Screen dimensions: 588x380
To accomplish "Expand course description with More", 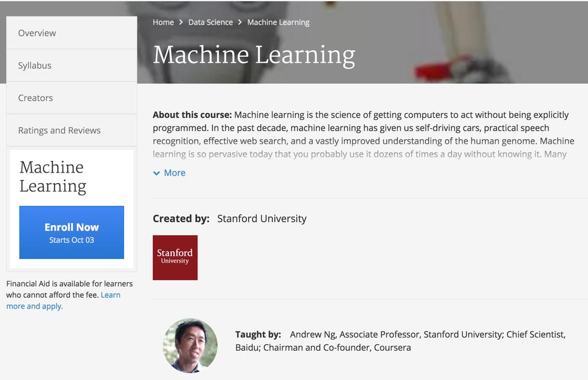I will click(x=169, y=172).
